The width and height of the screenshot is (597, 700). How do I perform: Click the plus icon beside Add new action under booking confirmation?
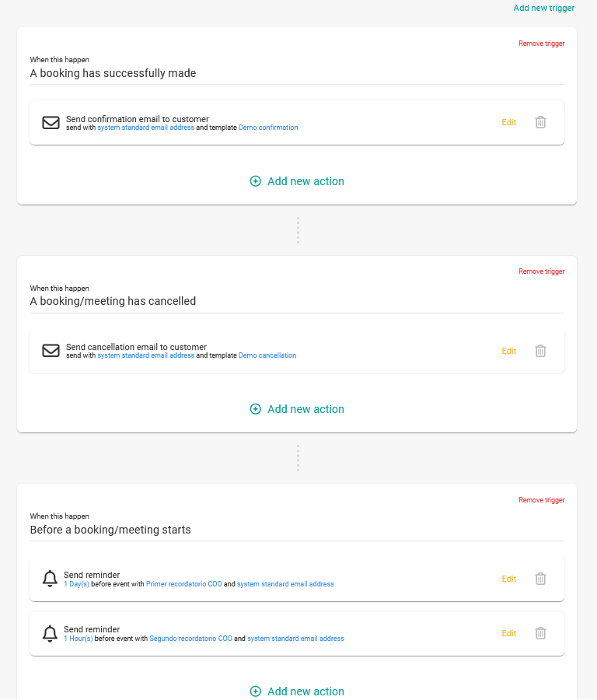255,180
